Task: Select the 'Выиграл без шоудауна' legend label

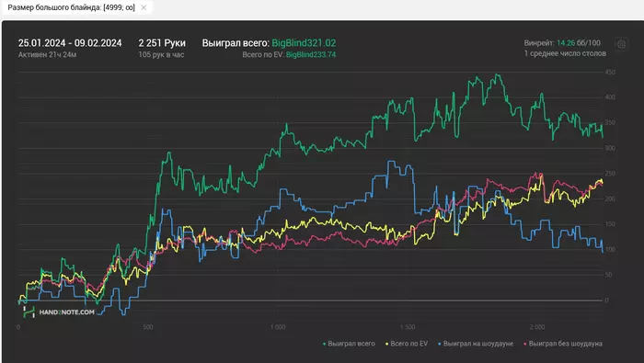Action: (566, 344)
